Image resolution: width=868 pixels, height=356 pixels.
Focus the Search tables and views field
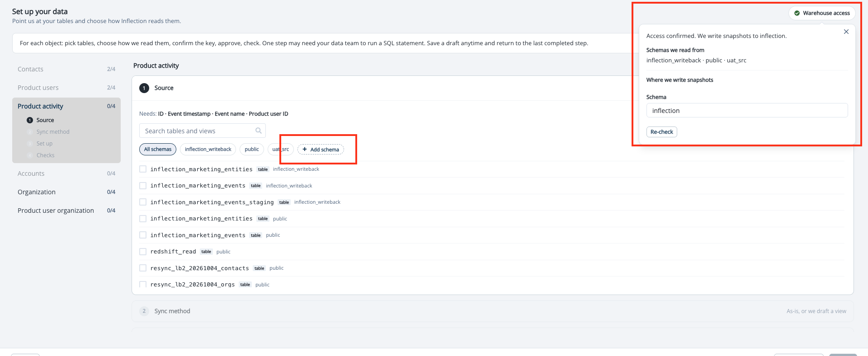click(203, 131)
